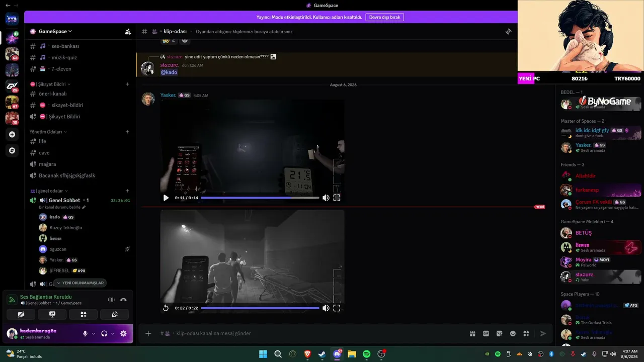Open the emoji picker

(x=513, y=333)
